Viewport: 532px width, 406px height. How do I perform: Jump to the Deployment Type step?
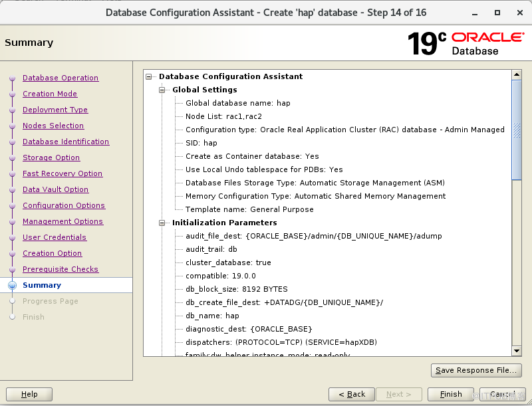point(55,110)
